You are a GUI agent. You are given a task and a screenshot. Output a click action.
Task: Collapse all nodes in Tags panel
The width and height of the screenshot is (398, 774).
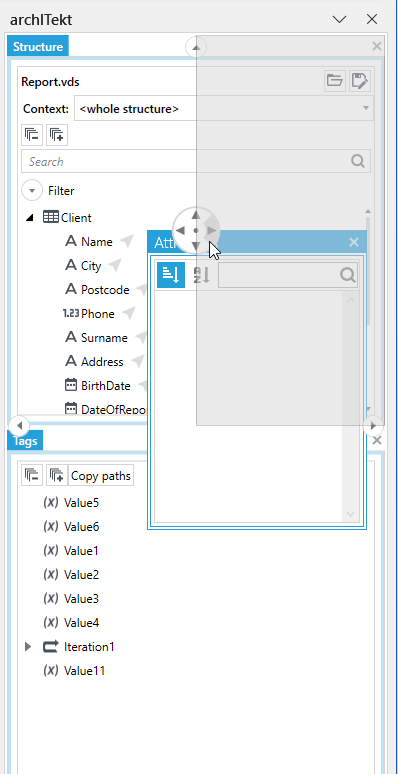(x=32, y=475)
